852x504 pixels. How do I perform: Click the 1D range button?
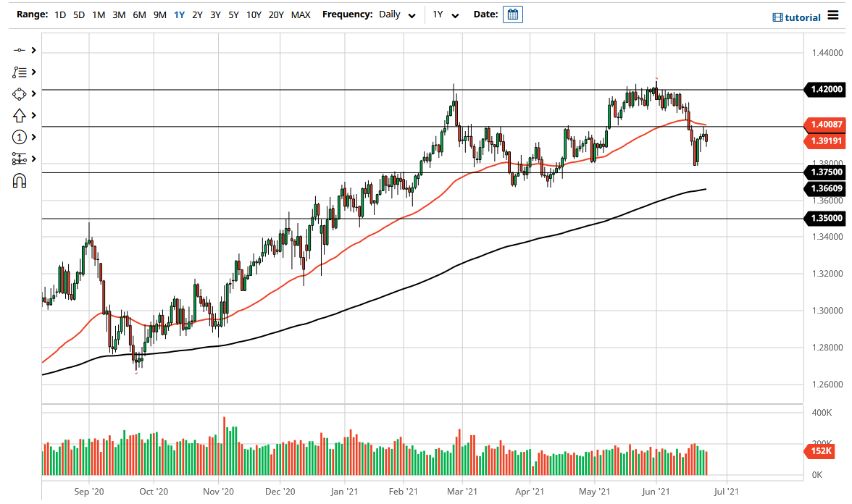(60, 14)
